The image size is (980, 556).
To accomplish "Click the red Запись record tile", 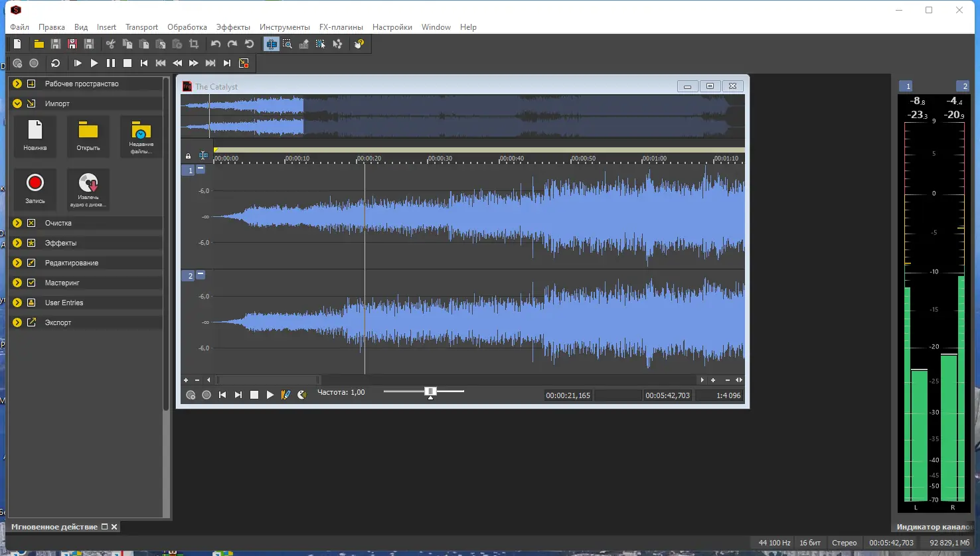I will [x=35, y=189].
